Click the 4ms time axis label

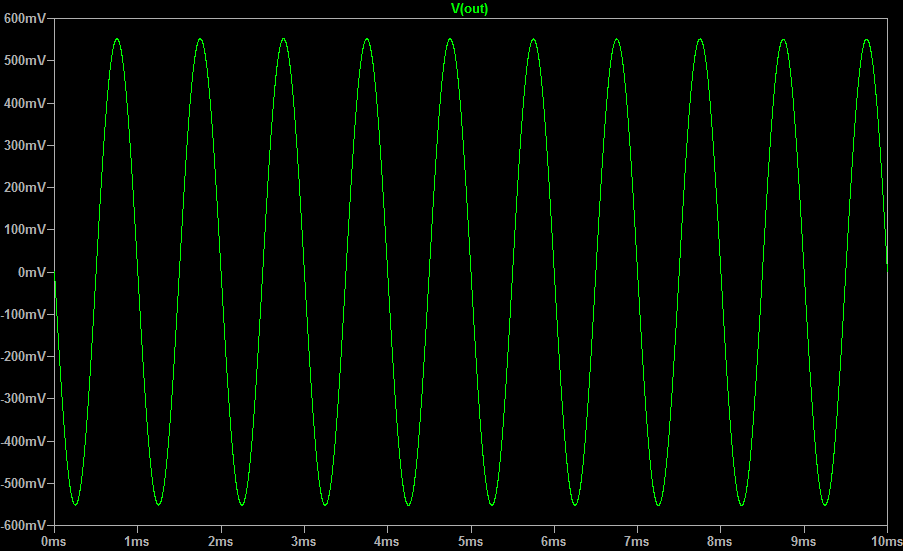(x=386, y=542)
